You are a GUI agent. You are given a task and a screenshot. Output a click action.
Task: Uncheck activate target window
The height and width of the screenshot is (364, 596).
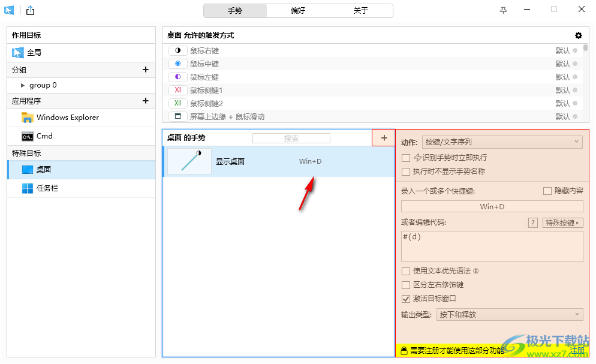tap(406, 299)
